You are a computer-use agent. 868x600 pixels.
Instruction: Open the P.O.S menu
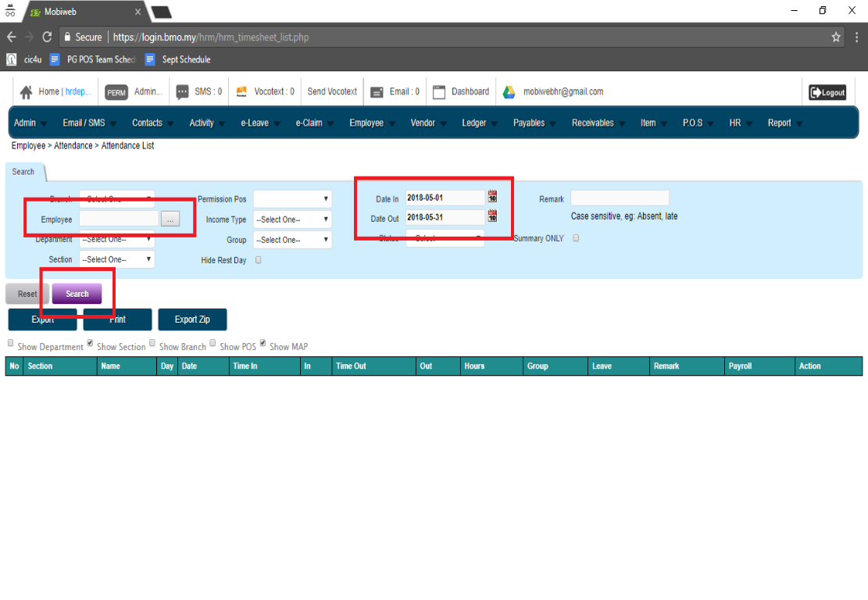[698, 123]
